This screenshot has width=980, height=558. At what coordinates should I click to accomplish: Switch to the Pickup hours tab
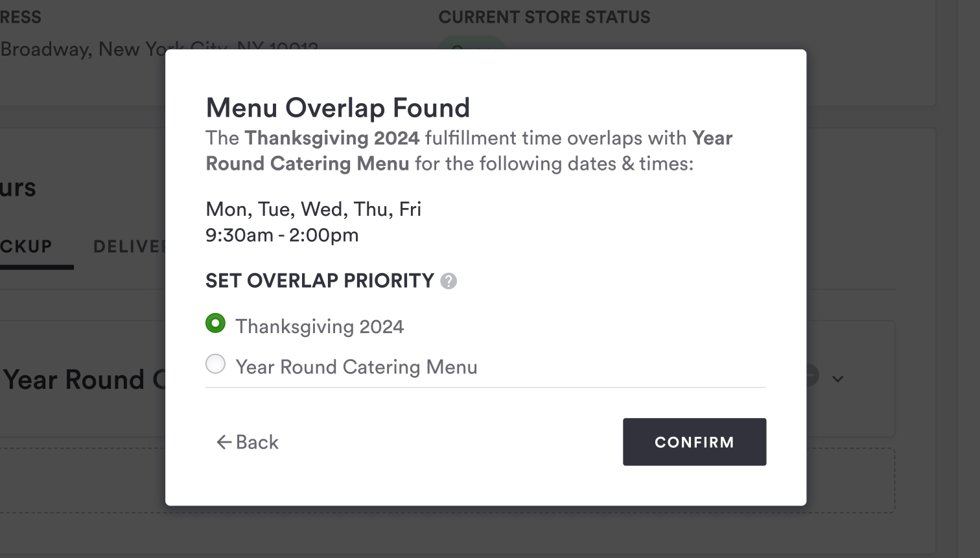pos(26,247)
